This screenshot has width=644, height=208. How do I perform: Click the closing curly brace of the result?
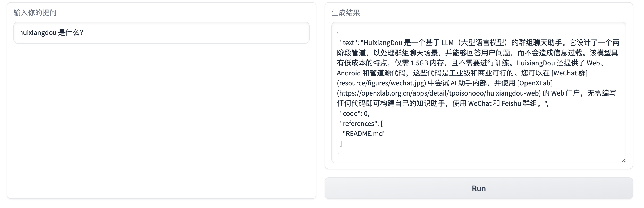click(x=338, y=154)
